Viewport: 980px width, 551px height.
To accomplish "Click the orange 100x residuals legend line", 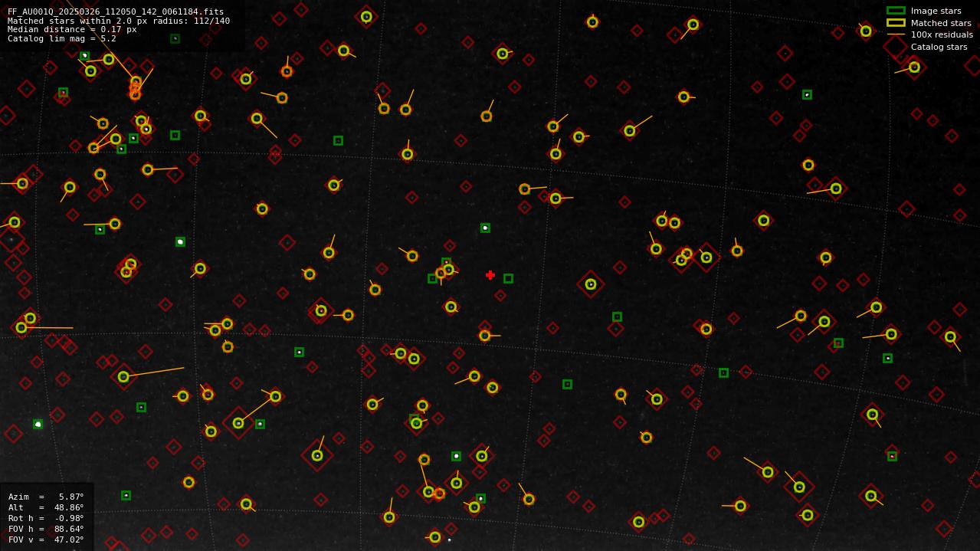I will (x=896, y=34).
